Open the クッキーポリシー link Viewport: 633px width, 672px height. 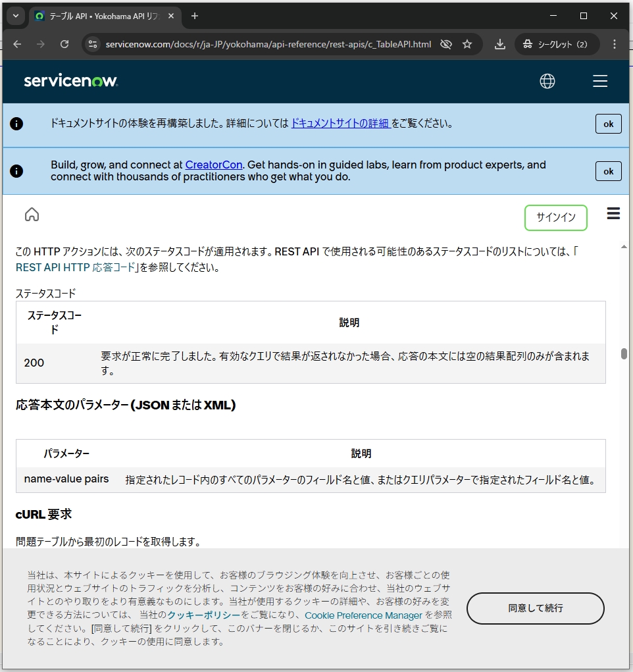coord(203,615)
